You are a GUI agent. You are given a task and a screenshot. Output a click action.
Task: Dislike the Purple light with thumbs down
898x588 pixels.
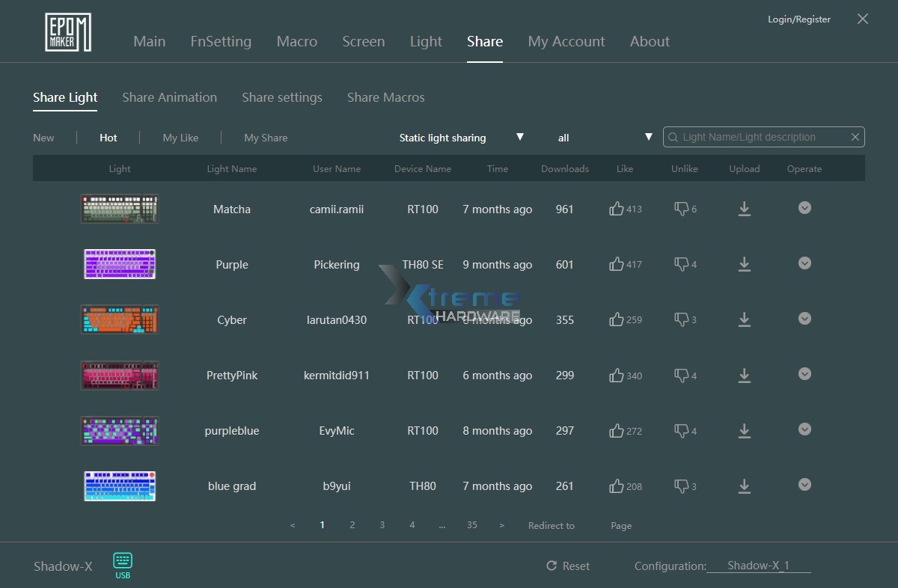pos(681,264)
